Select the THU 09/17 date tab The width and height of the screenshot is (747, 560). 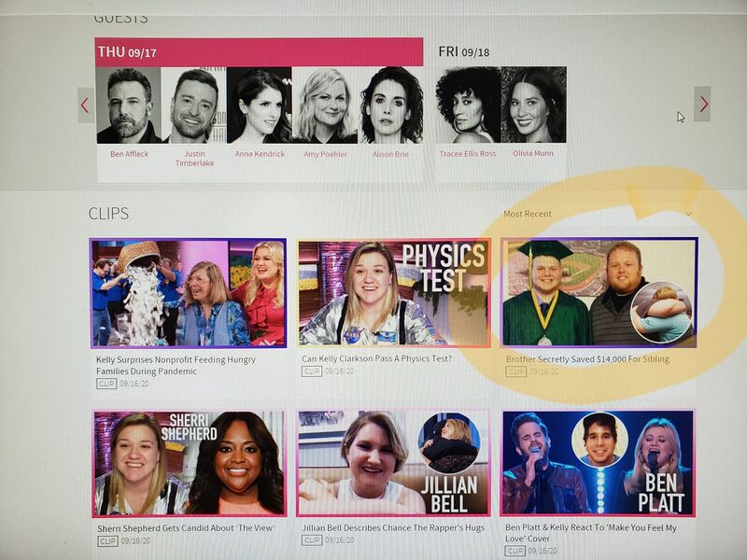point(260,52)
